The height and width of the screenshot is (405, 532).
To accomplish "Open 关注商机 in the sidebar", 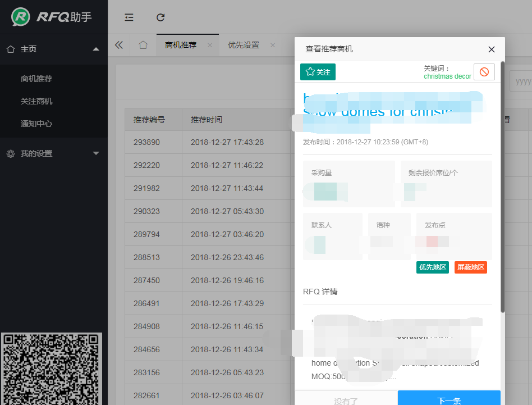I will [36, 101].
